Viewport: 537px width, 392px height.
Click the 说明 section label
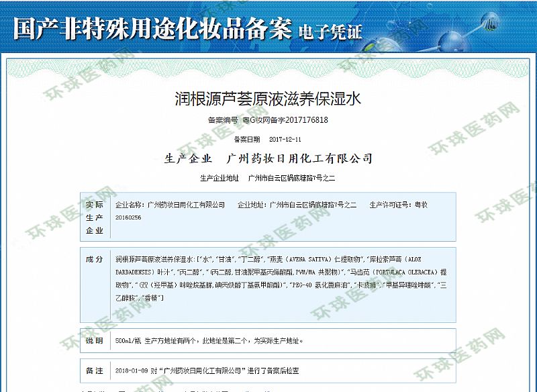click(94, 341)
